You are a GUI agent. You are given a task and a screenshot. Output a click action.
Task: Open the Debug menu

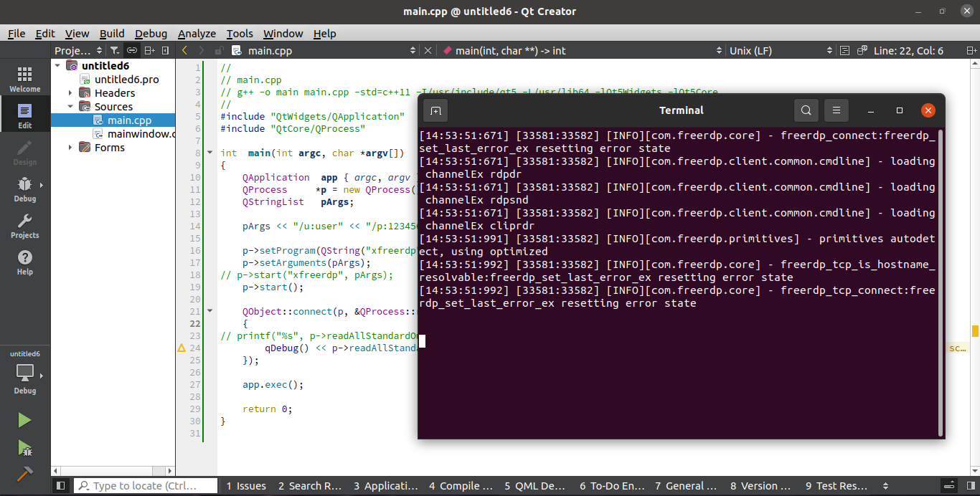point(151,34)
